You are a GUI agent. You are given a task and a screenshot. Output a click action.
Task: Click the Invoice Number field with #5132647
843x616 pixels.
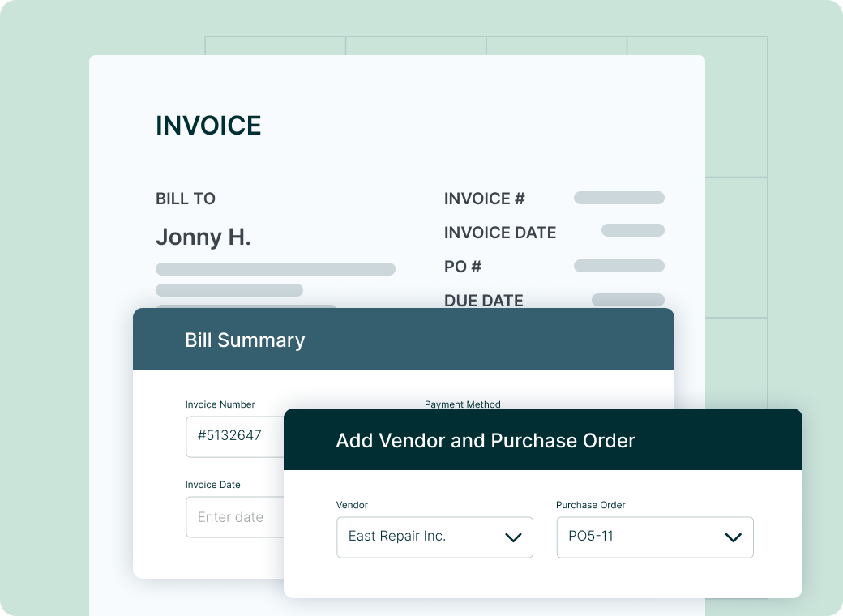[x=235, y=436]
